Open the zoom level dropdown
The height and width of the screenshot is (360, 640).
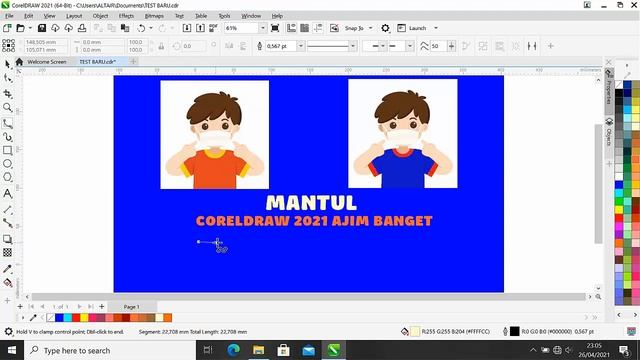tap(263, 28)
